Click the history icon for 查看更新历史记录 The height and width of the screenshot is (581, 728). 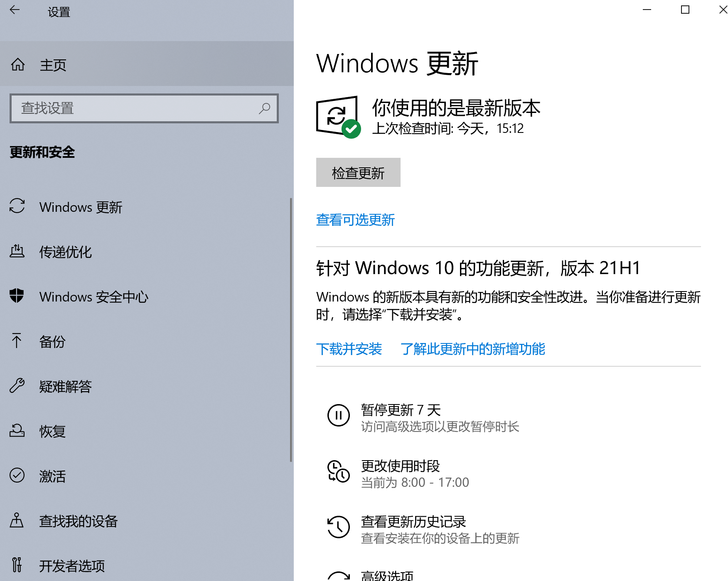(x=339, y=527)
